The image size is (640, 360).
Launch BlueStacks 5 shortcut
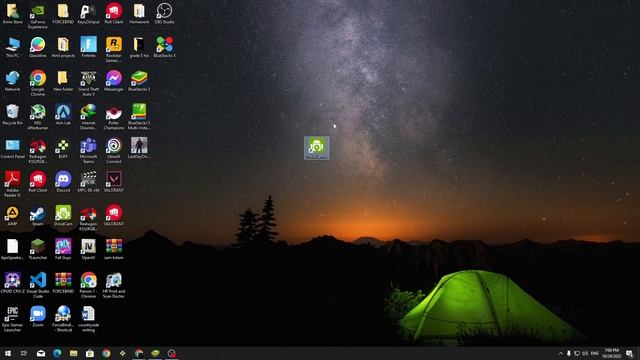tap(139, 81)
